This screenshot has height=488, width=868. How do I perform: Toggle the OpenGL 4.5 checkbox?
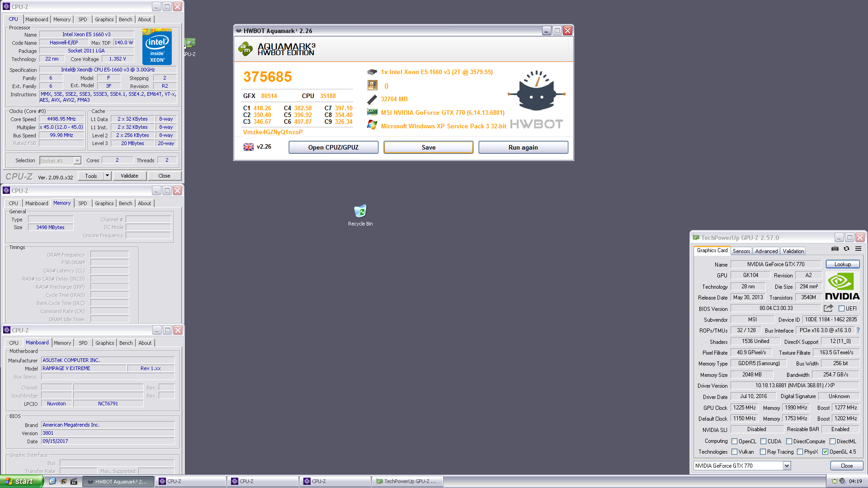tap(825, 452)
